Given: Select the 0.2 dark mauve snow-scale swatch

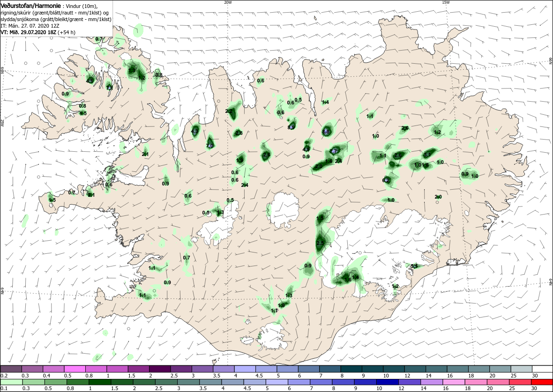Looking at the screenshot, I should pos(11,369).
